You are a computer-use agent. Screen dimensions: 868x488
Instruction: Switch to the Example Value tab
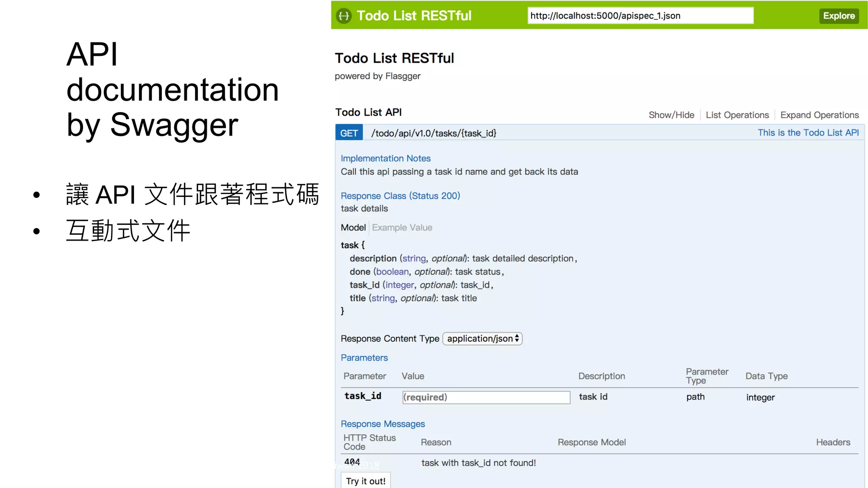click(x=402, y=227)
